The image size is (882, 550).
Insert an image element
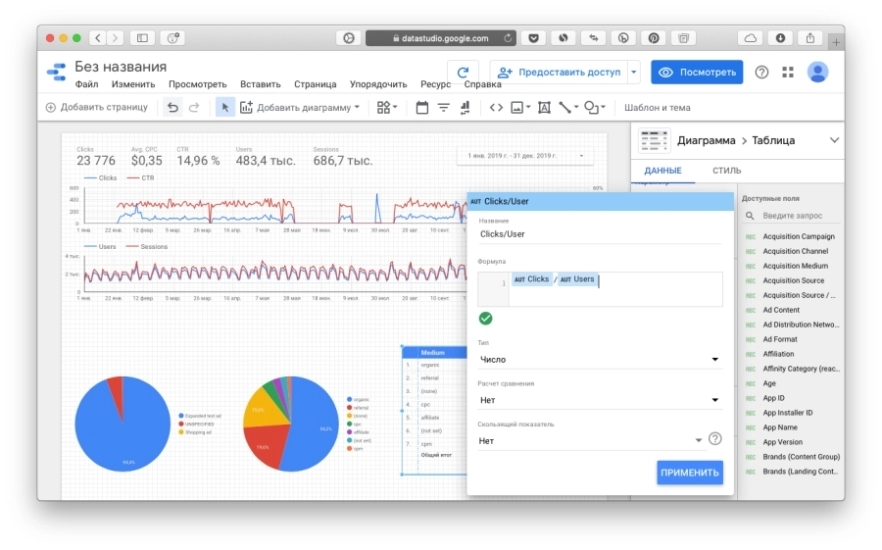pos(520,107)
